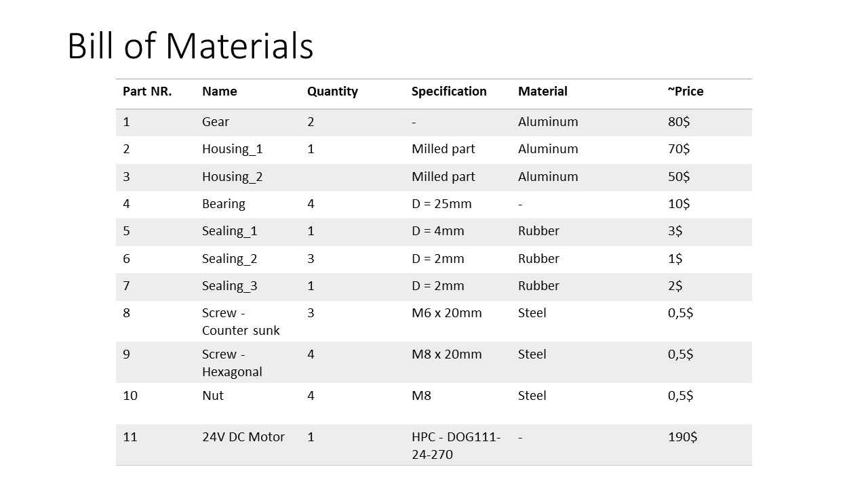
Task: Select the Screw - Counter sunk cell
Action: (241, 322)
